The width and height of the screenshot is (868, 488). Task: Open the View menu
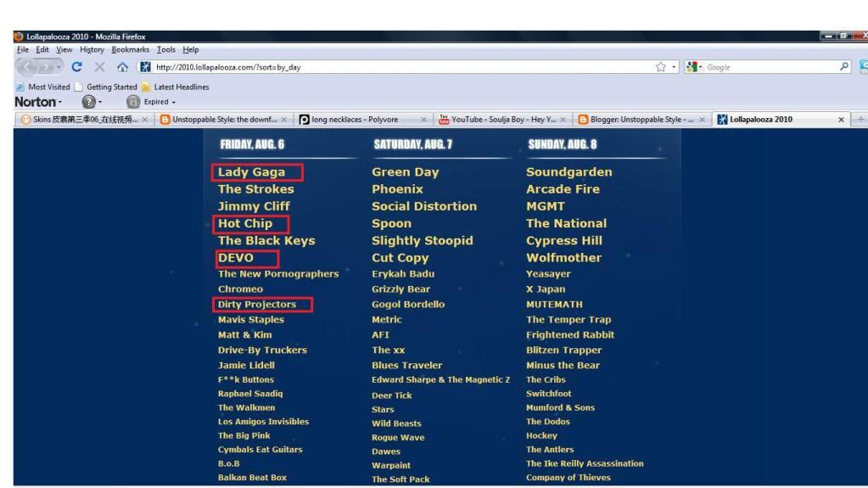[64, 50]
